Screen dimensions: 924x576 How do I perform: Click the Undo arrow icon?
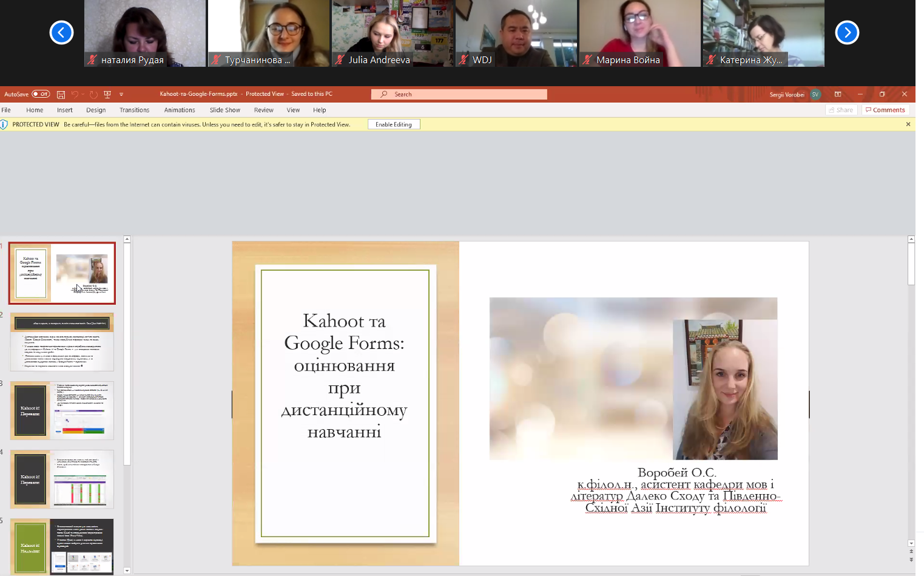pos(75,94)
